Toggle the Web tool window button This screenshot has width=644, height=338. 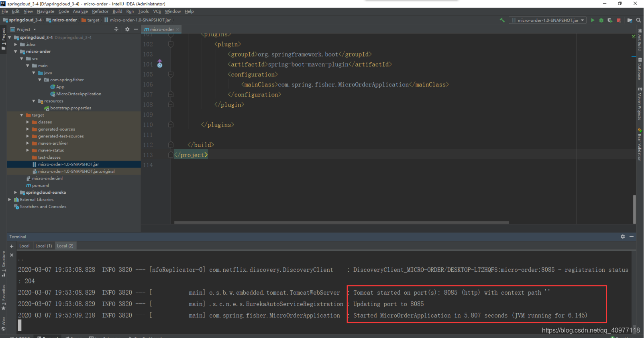click(x=4, y=324)
